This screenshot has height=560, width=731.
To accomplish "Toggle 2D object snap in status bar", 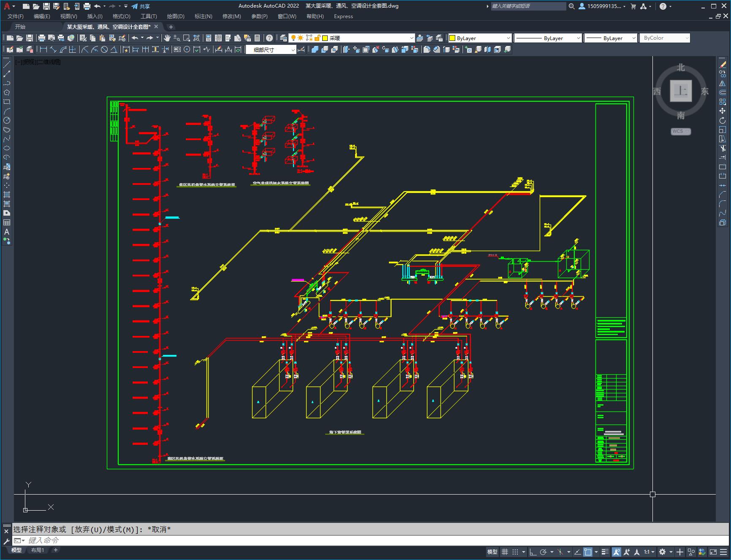I will [x=588, y=552].
